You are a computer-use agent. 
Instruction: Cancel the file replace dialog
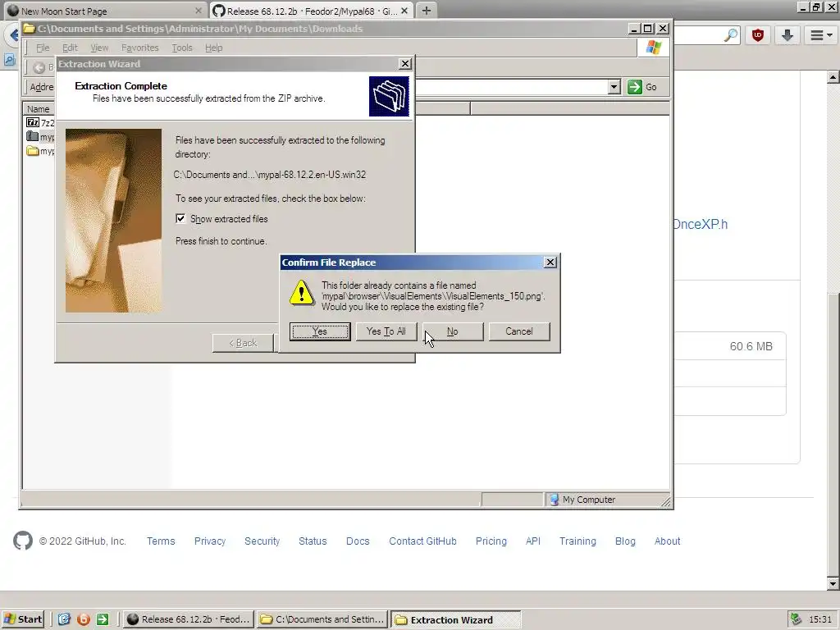pyautogui.click(x=519, y=331)
